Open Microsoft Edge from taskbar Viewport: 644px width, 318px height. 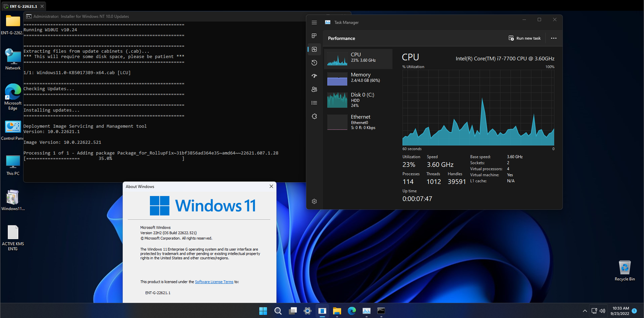coord(352,310)
